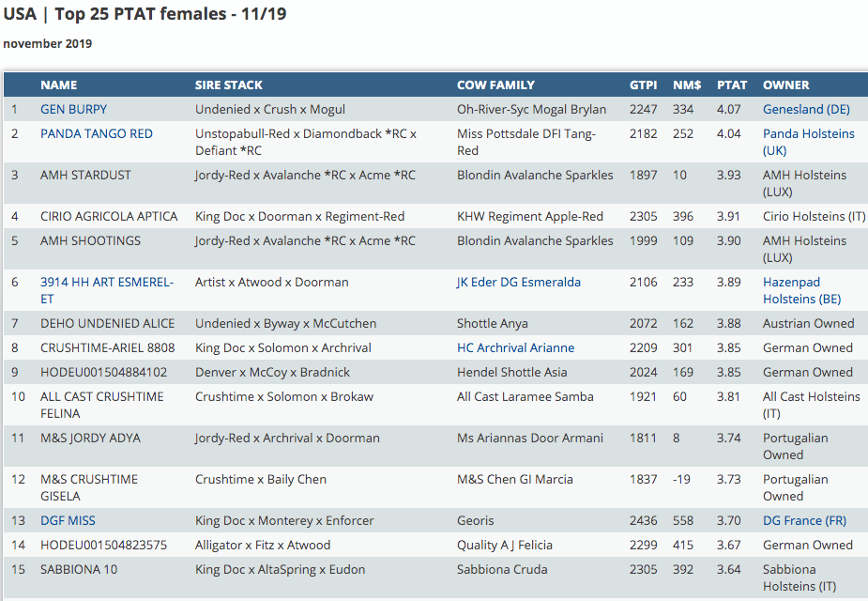Viewport: 868px width, 601px height.
Task: Open the GEN BURPY link
Action: (x=73, y=109)
